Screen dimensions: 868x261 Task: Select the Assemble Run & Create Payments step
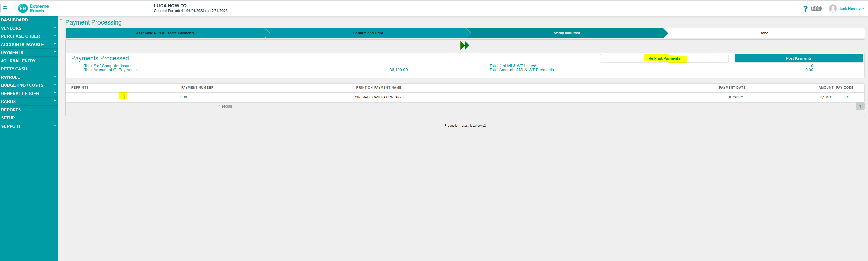click(165, 33)
